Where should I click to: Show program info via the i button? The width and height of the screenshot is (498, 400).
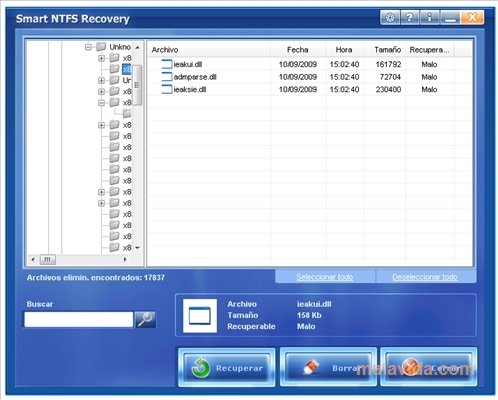pyautogui.click(x=430, y=17)
